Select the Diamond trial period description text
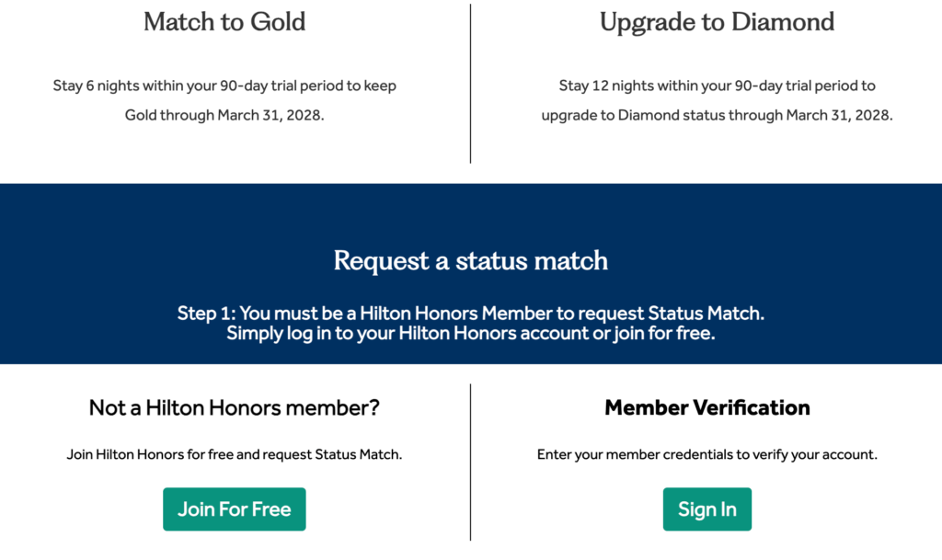Image resolution: width=942 pixels, height=560 pixels. pyautogui.click(x=717, y=99)
